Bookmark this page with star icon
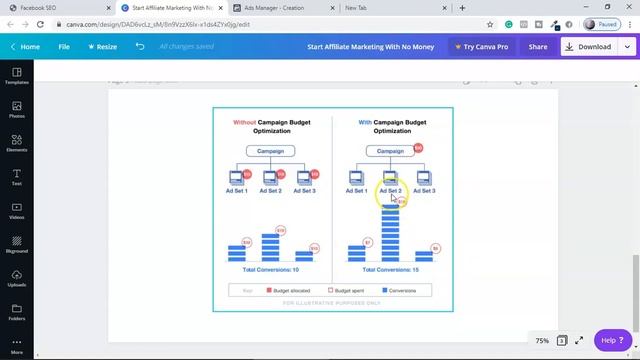Image resolution: width=640 pixels, height=360 pixels. click(x=490, y=24)
